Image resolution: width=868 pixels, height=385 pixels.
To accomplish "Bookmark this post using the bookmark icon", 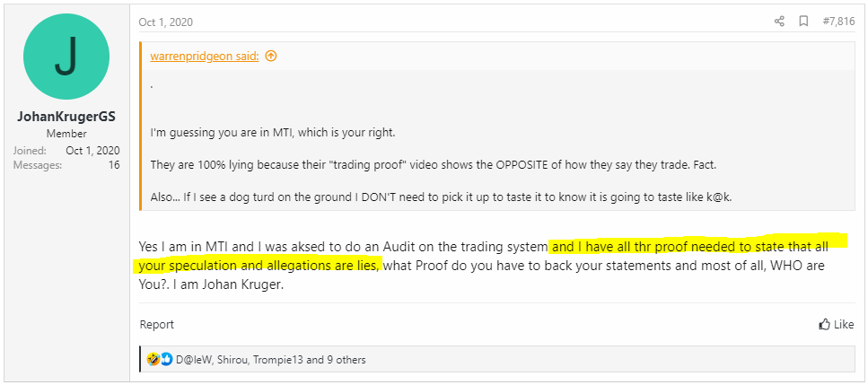I will (803, 22).
